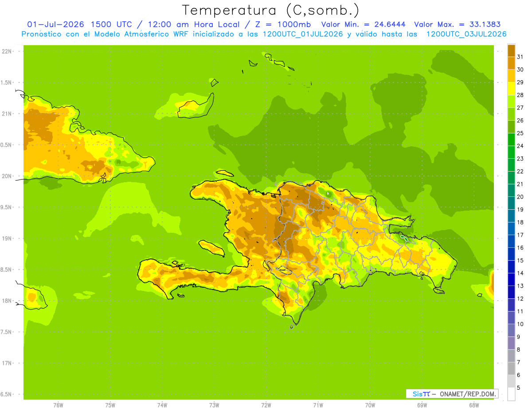Click the legend value label 5
Viewport: 532px width, 411px height.
[518, 388]
